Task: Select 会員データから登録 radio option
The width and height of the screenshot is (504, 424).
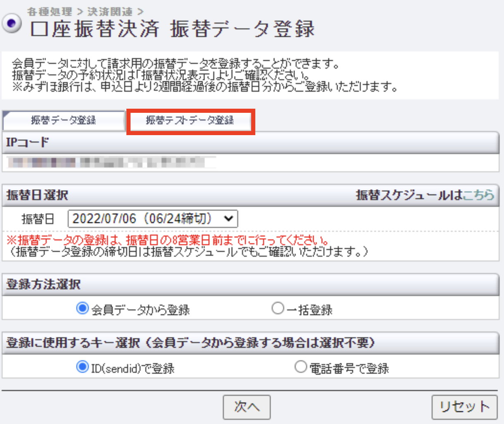Action: coord(83,309)
